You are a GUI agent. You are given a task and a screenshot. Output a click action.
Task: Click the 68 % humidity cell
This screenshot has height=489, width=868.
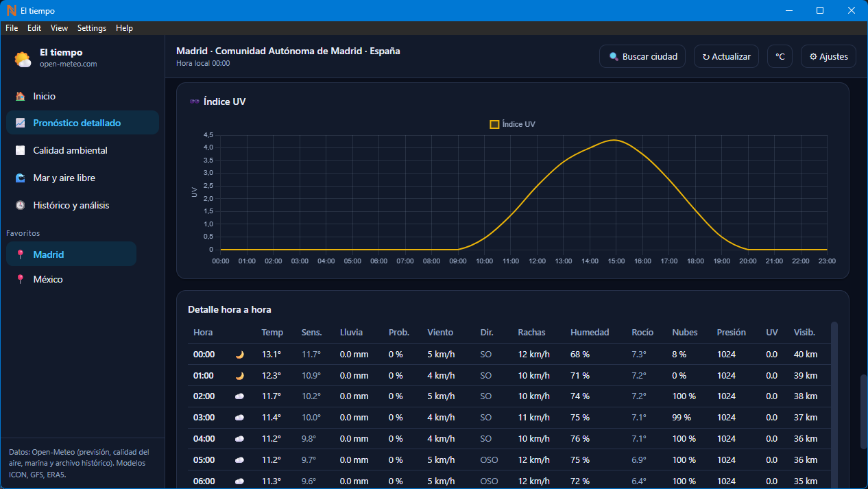click(580, 355)
